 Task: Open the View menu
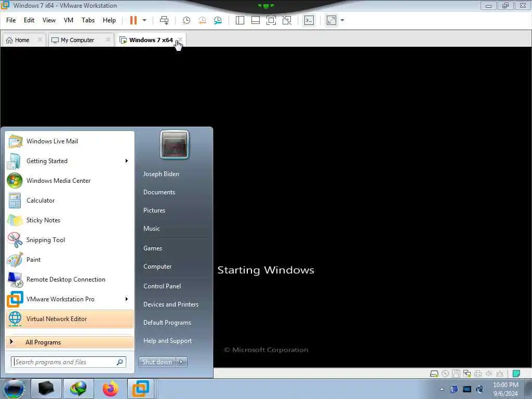[49, 20]
